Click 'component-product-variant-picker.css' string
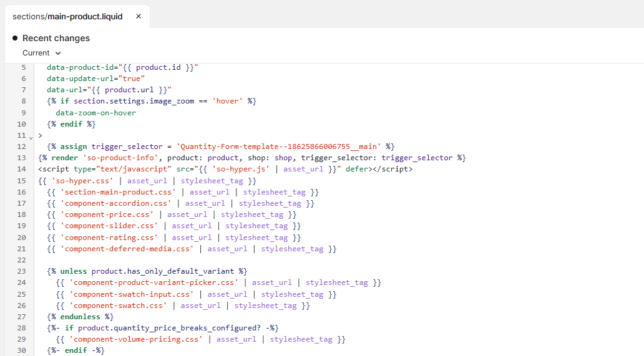Screen dimensions: 644x356 tap(154, 282)
